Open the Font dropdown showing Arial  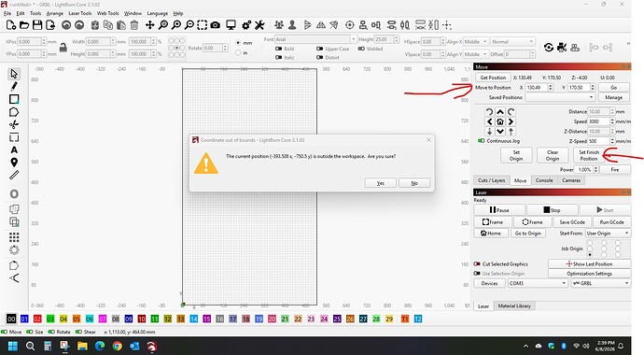click(315, 39)
